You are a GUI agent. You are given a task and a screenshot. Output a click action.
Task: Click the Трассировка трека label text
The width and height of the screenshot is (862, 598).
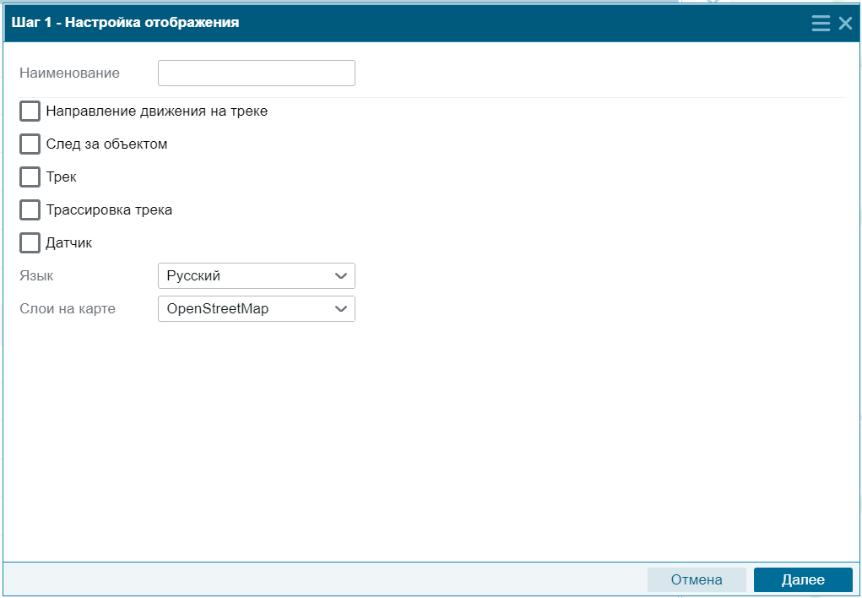pos(109,210)
